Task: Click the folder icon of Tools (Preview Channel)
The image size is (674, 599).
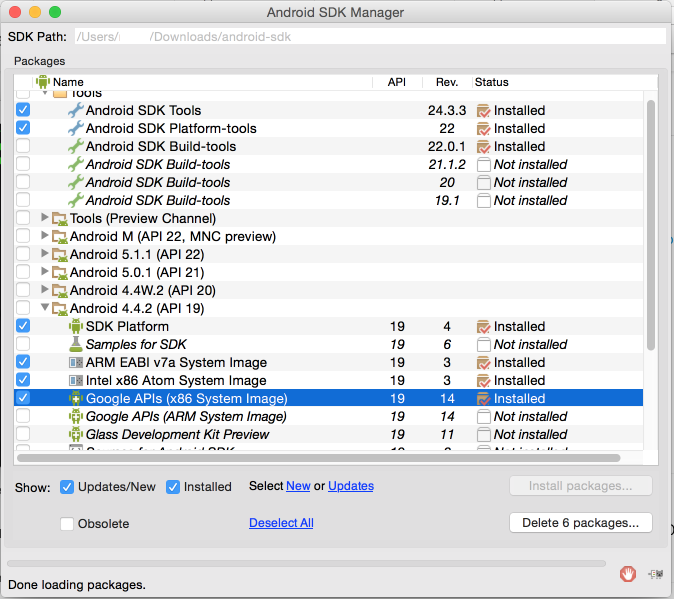Action: [x=60, y=219]
